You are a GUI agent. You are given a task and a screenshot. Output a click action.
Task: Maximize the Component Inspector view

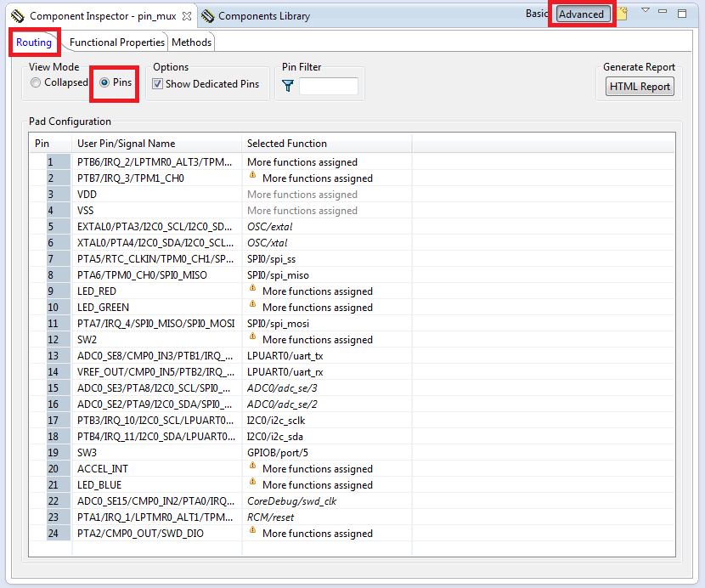tap(682, 14)
